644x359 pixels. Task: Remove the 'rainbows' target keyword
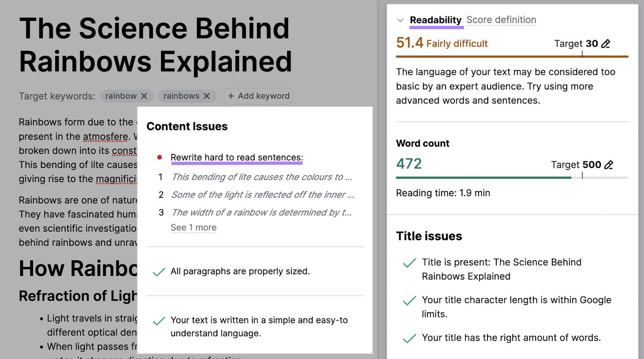click(x=206, y=96)
